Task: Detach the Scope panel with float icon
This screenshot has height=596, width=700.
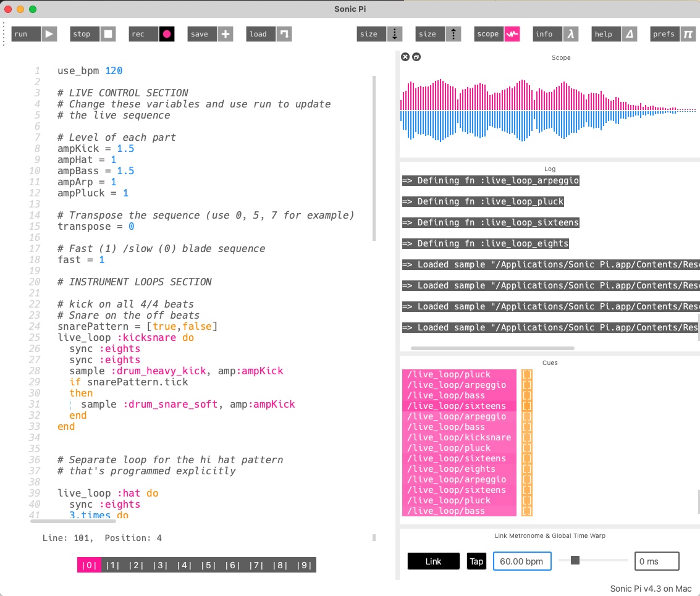Action: (x=416, y=57)
